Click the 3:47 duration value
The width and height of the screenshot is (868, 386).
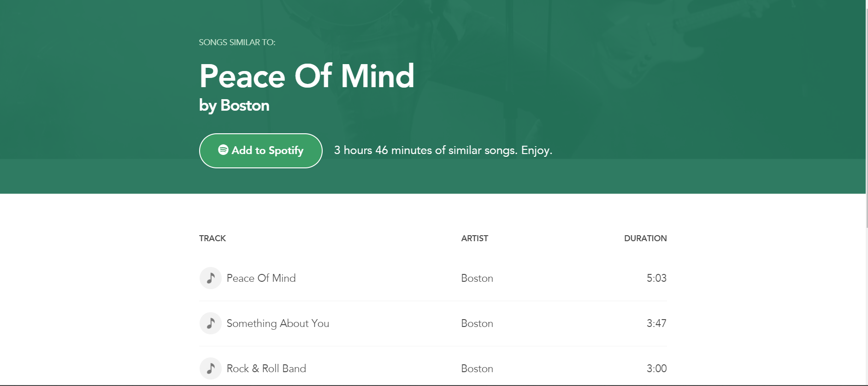[656, 323]
